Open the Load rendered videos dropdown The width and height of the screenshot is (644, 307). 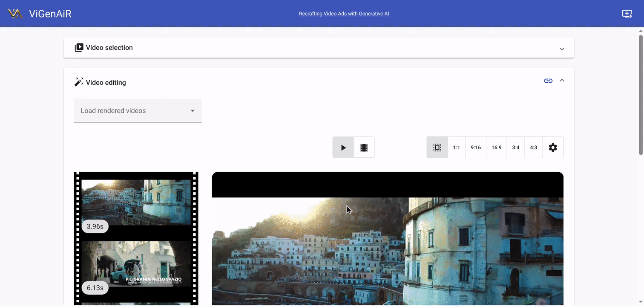click(138, 111)
